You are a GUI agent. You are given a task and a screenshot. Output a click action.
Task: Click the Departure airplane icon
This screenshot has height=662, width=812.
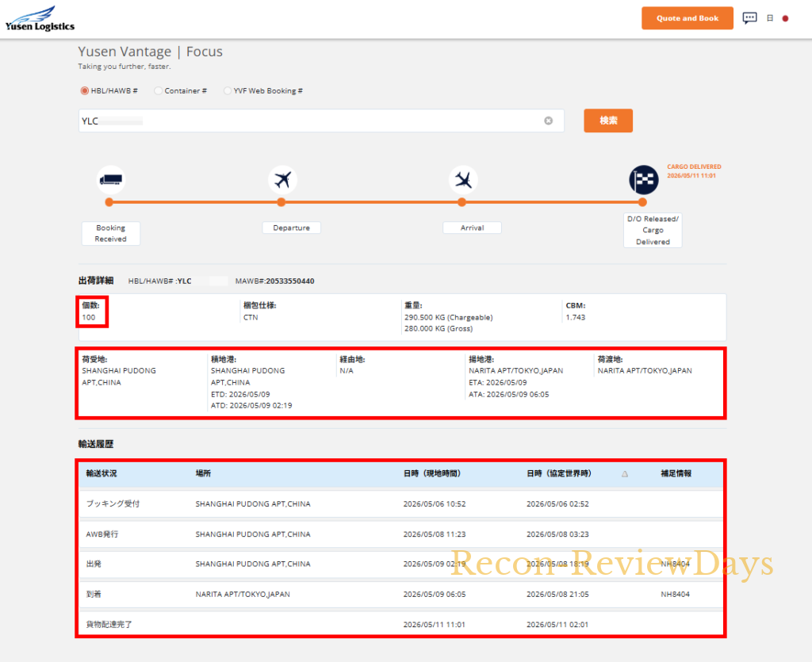(282, 180)
